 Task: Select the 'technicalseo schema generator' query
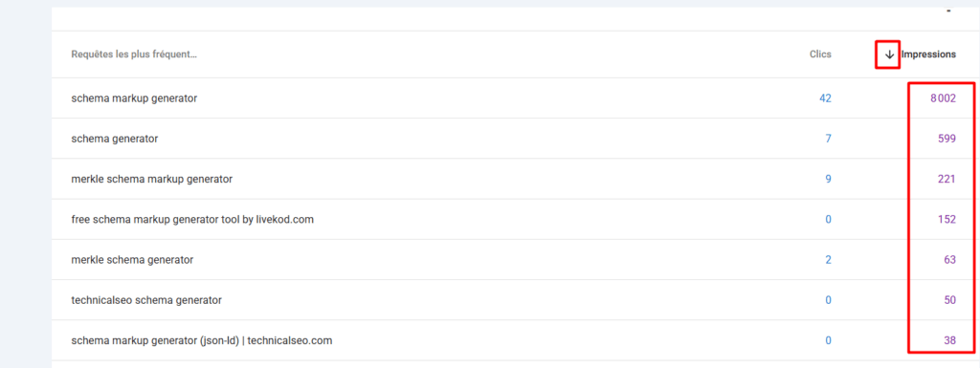coord(146,300)
